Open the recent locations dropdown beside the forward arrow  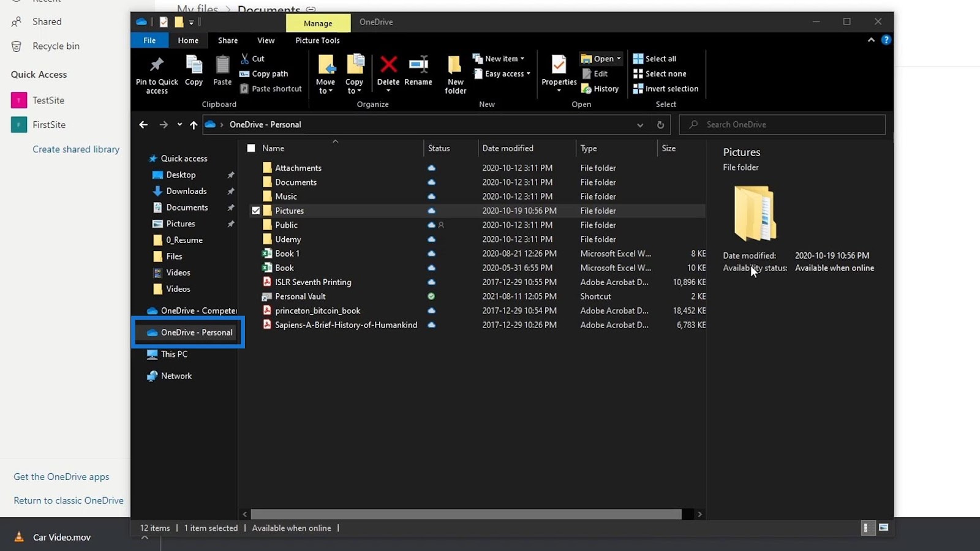[179, 124]
